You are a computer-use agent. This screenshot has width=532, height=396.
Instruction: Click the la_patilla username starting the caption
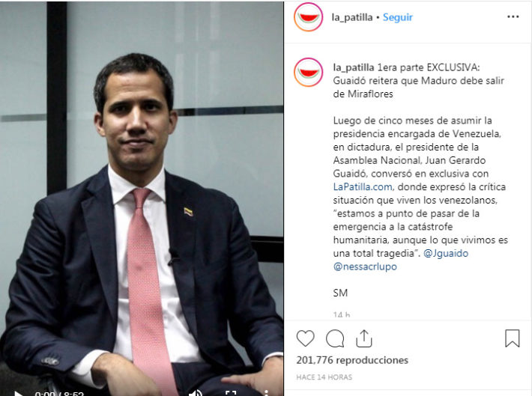click(x=354, y=67)
